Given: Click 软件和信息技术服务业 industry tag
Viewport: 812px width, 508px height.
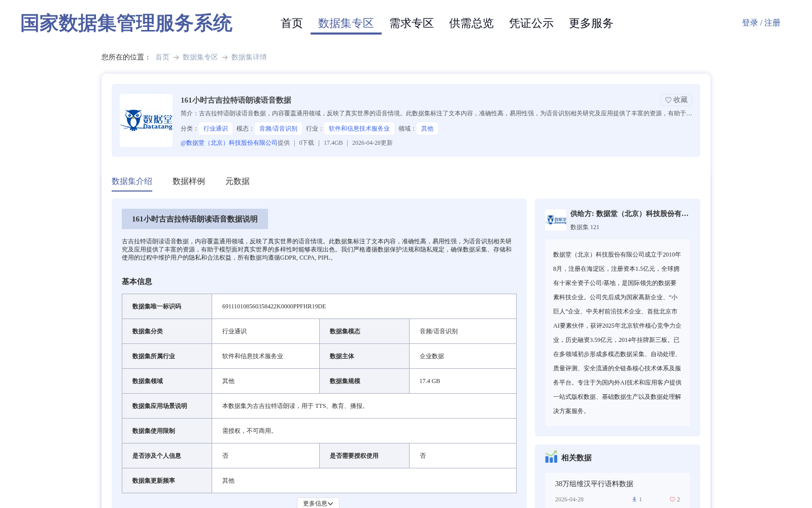Looking at the screenshot, I should click(x=359, y=129).
